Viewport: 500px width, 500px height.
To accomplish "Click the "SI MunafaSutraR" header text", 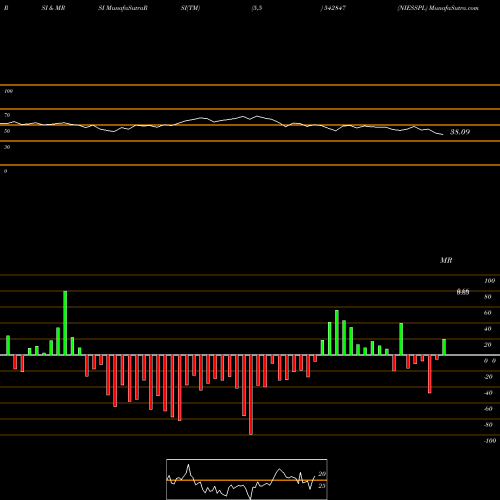I will (123, 8).
